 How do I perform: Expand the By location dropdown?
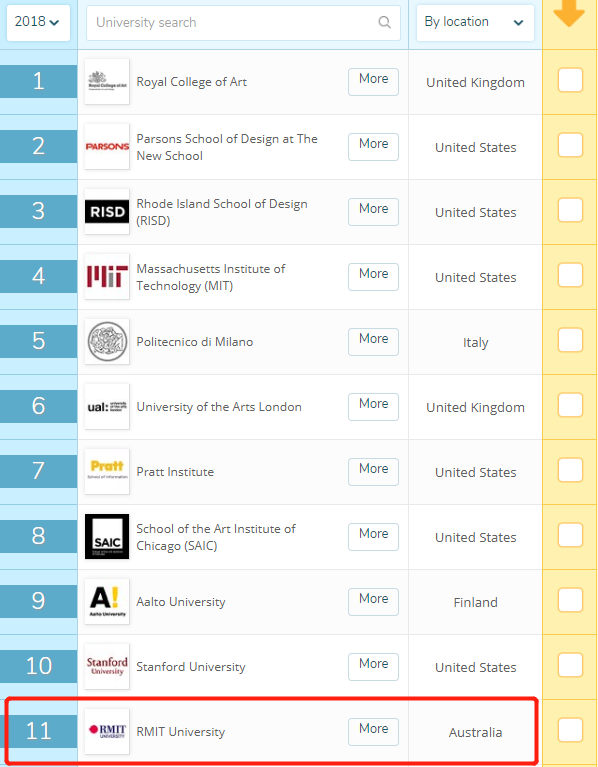point(475,23)
